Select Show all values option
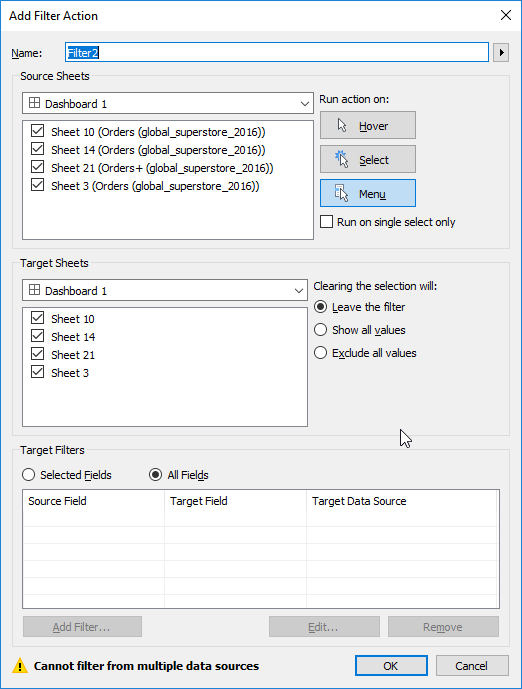Screen dimensions: 522x689 (x=320, y=330)
